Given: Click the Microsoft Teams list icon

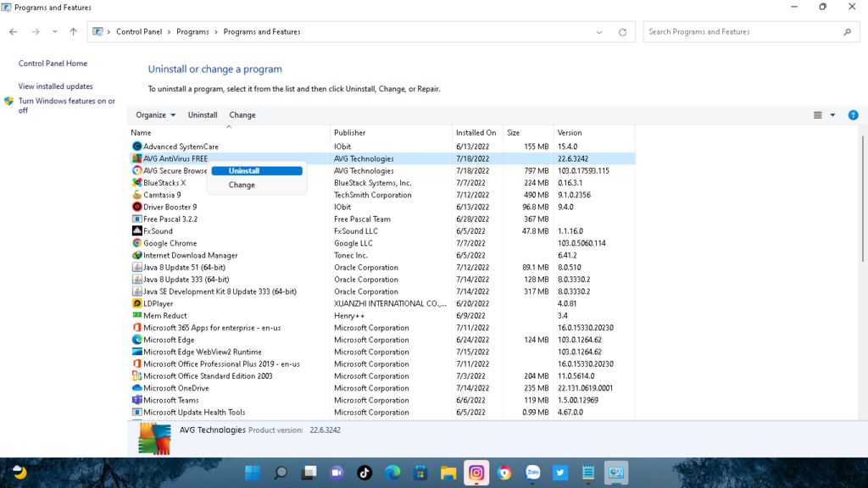Looking at the screenshot, I should pos(136,400).
